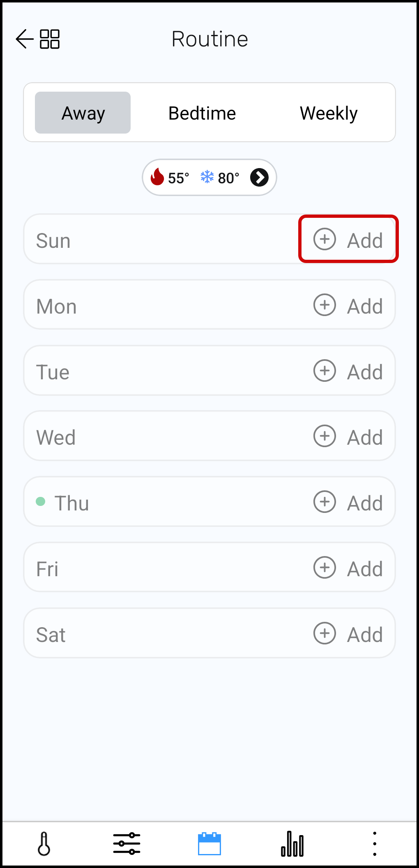419x868 pixels.
Task: Select the calendar routine icon
Action: coord(209,844)
